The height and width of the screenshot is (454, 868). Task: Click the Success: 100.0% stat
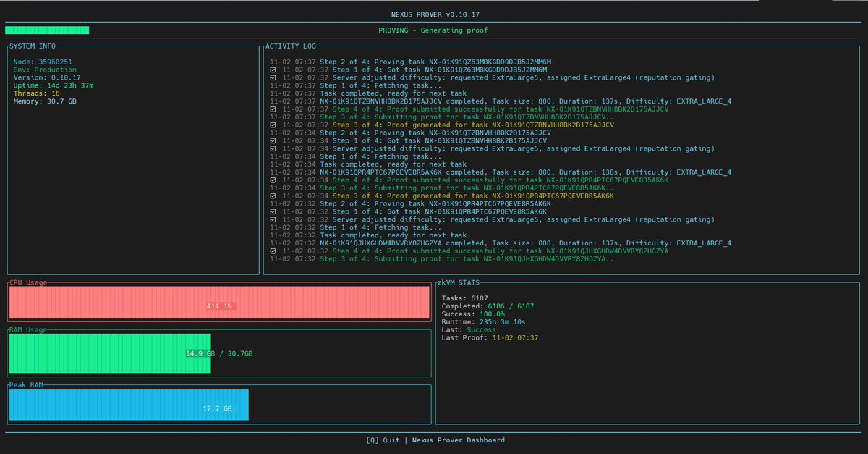(x=473, y=314)
